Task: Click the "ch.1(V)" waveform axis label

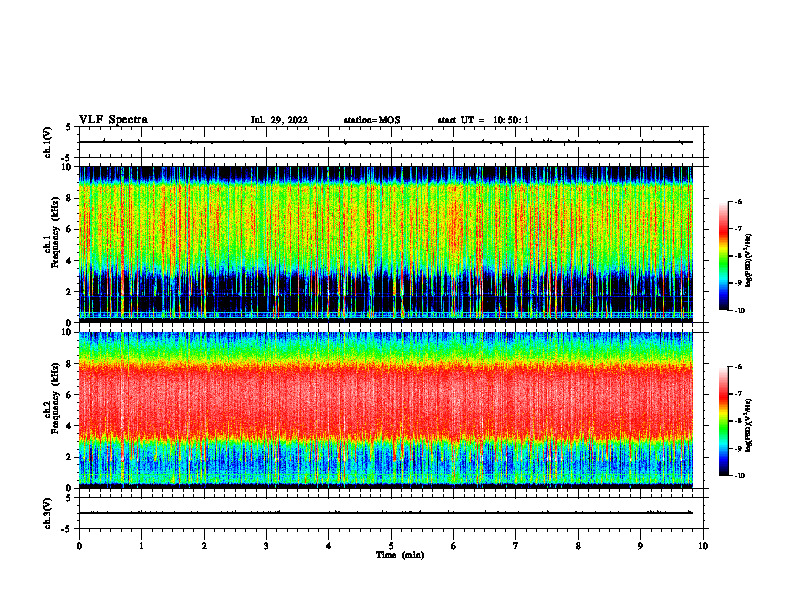Action: coord(48,142)
